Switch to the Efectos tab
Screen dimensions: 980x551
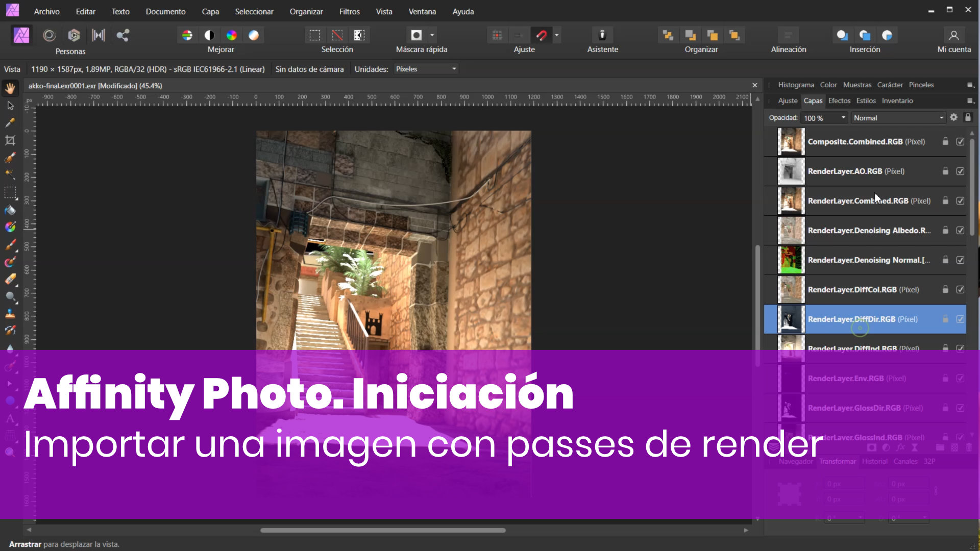839,101
